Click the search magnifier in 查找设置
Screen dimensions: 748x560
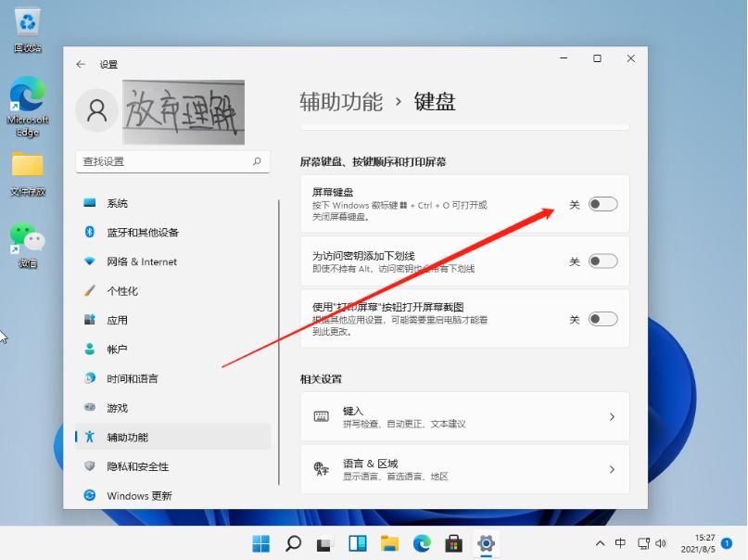click(x=257, y=161)
